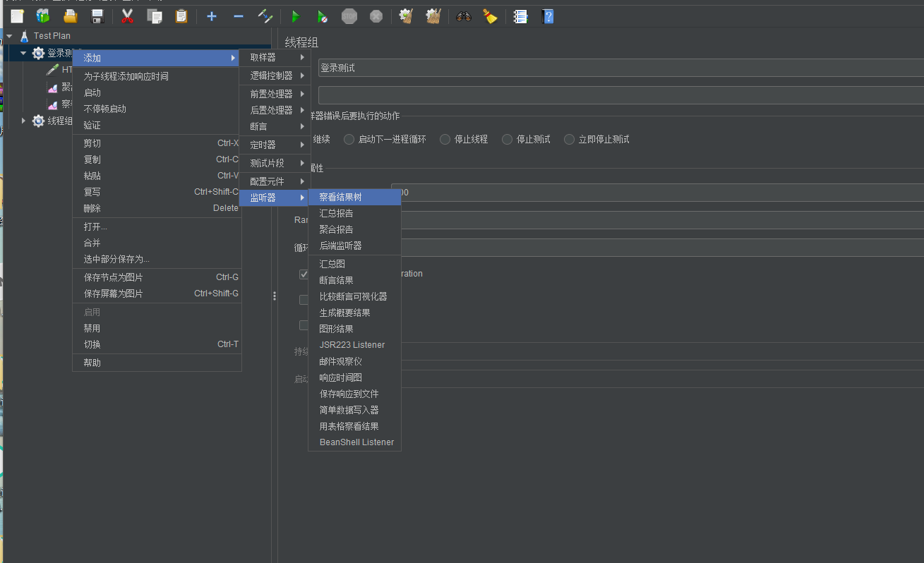Click the Stop toolbar icon
The width and height of the screenshot is (924, 563).
point(349,16)
